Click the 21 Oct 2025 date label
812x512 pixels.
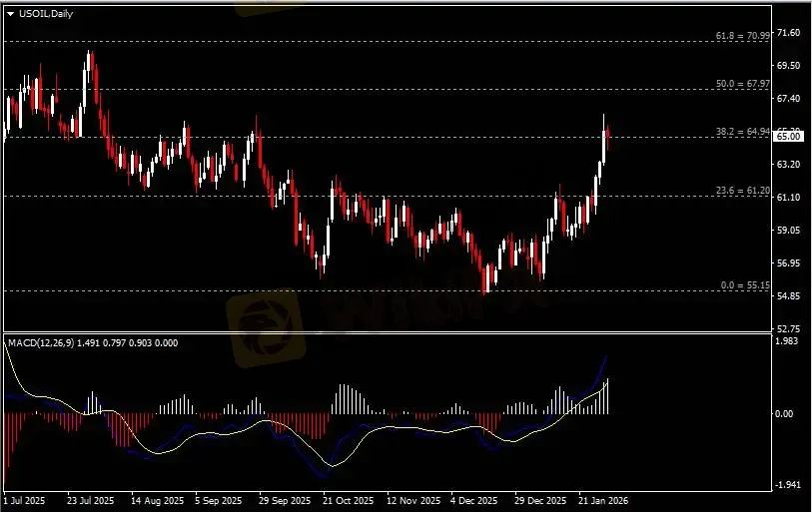tap(348, 501)
